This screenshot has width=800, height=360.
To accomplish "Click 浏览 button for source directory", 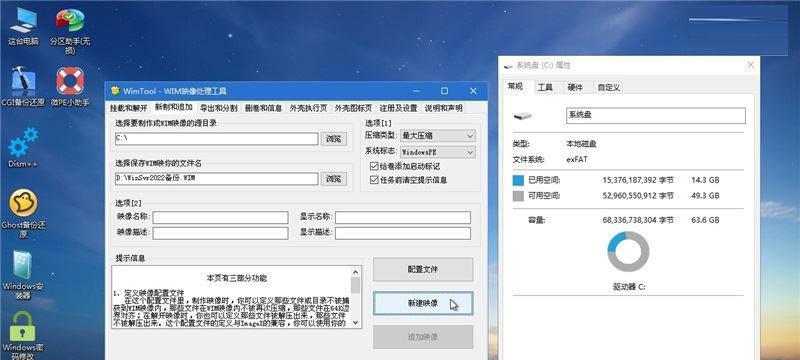I will tap(334, 139).
